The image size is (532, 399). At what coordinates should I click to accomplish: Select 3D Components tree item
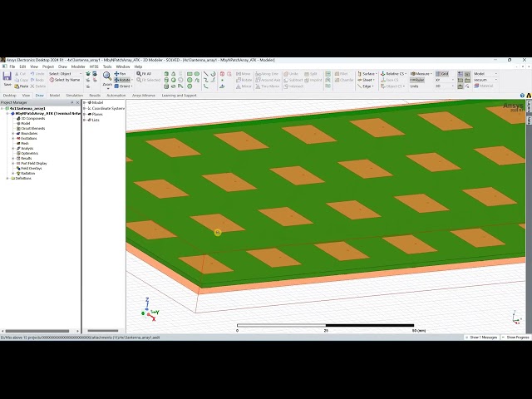32,118
